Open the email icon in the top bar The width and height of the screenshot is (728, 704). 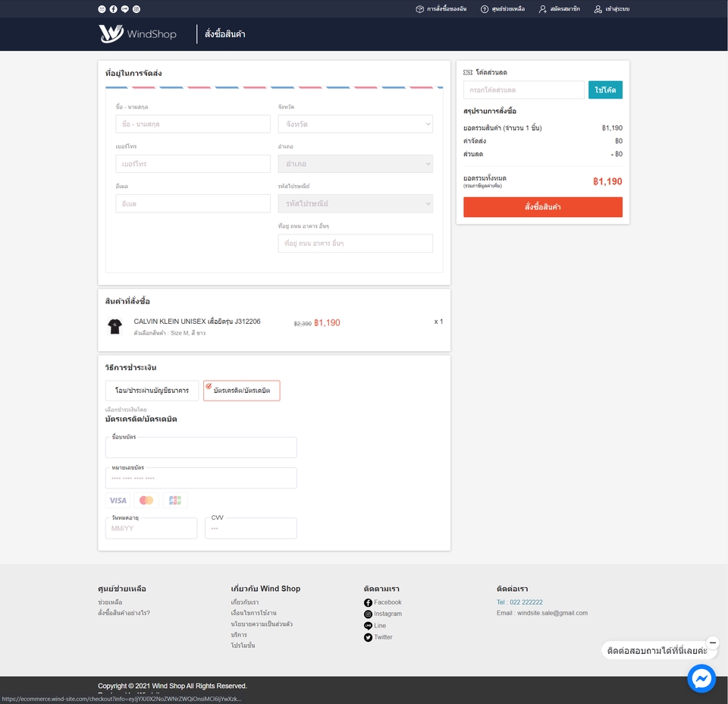tap(102, 9)
